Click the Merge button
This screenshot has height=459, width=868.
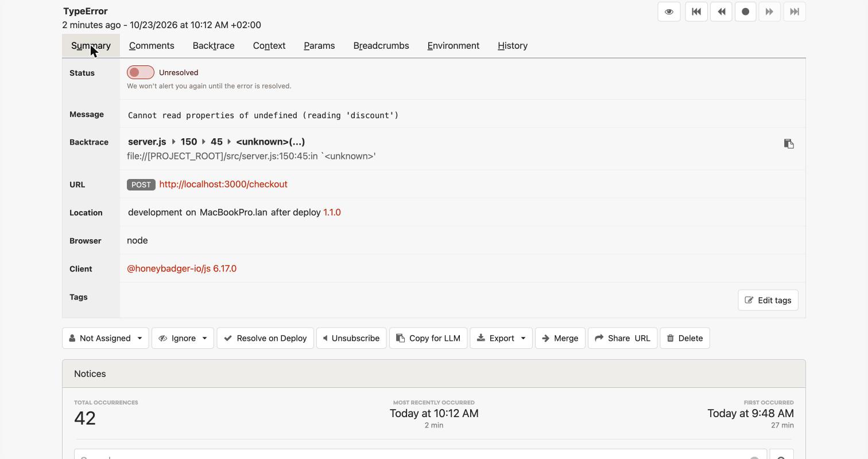click(560, 338)
